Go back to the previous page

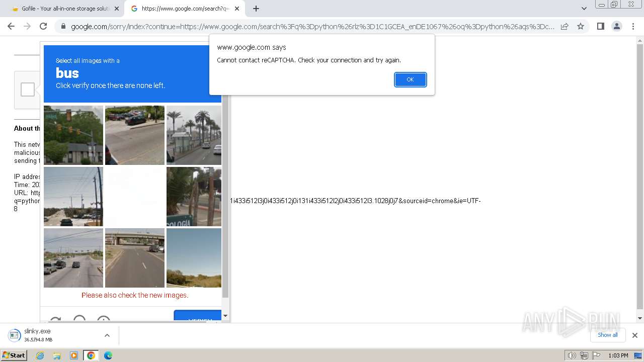11,26
